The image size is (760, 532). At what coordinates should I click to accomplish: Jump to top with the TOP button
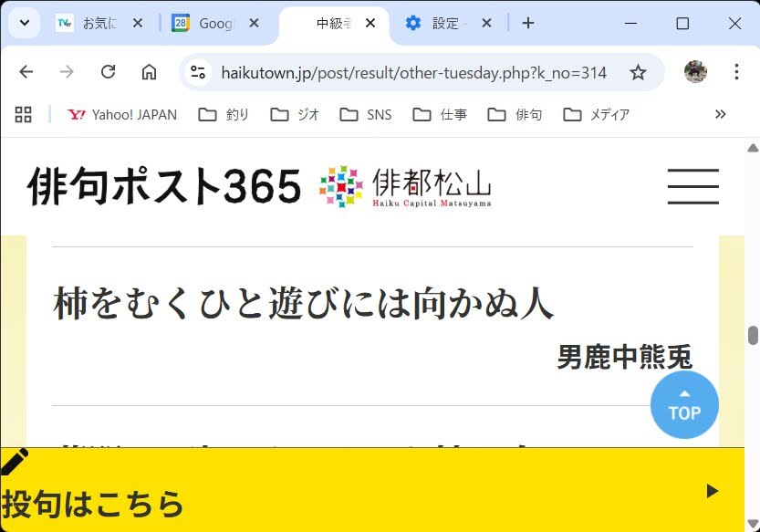tap(684, 405)
